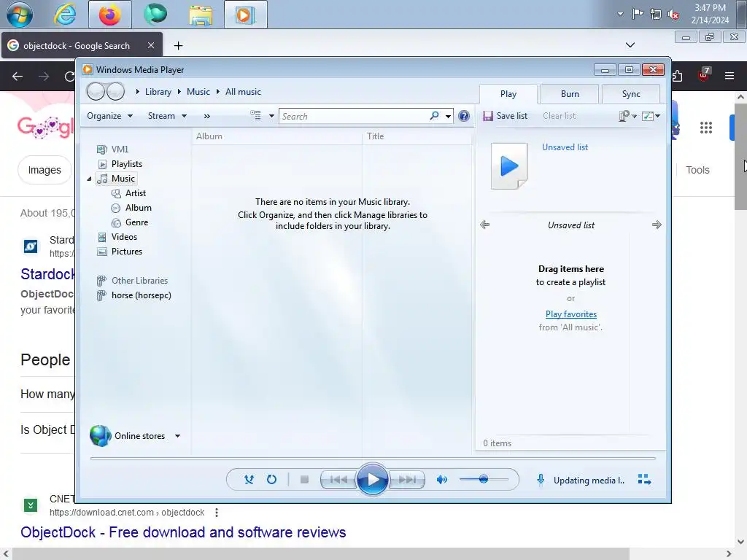
Task: Open the Help icon beside search box
Action: pyautogui.click(x=463, y=116)
